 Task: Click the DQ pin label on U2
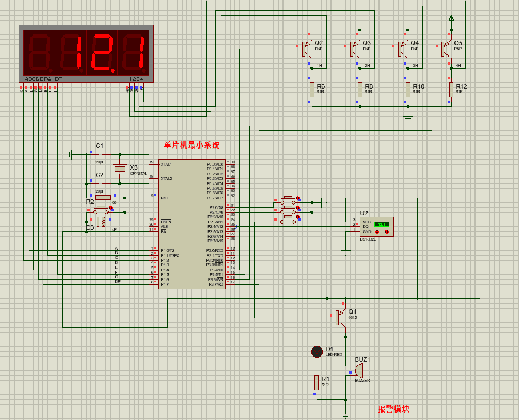point(365,227)
